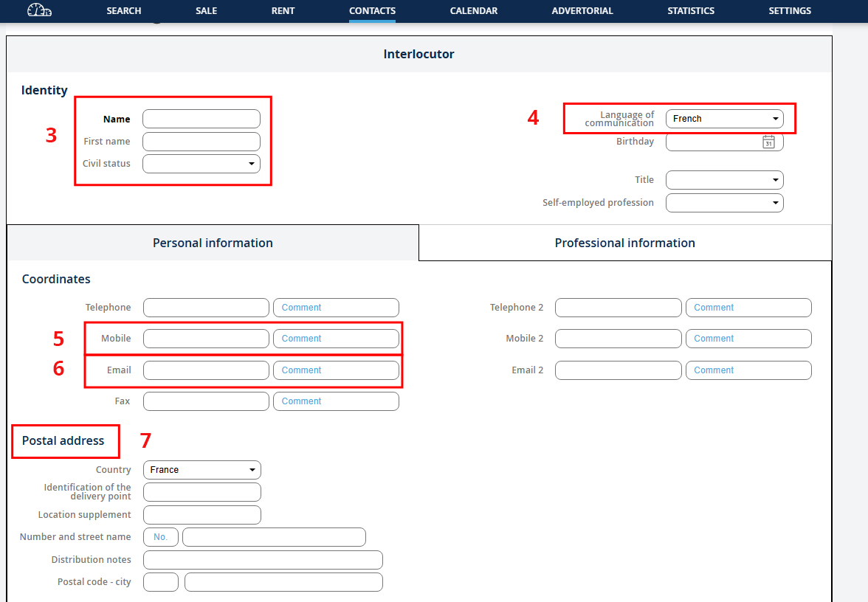
Task: Select the Personal information tab
Action: [x=213, y=243]
